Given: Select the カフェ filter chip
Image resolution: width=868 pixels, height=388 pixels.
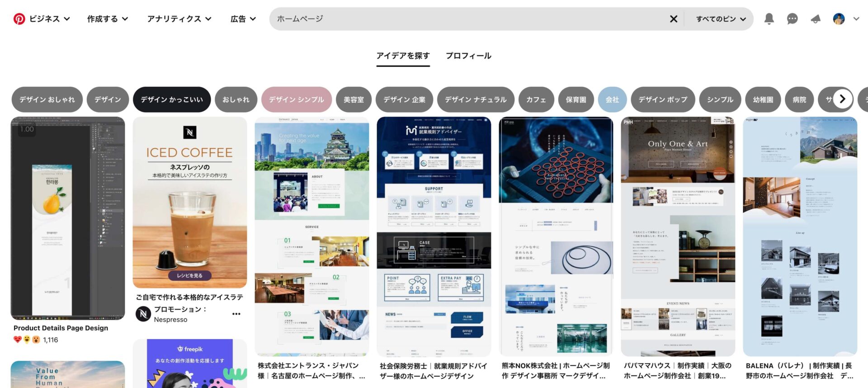Looking at the screenshot, I should pos(536,99).
